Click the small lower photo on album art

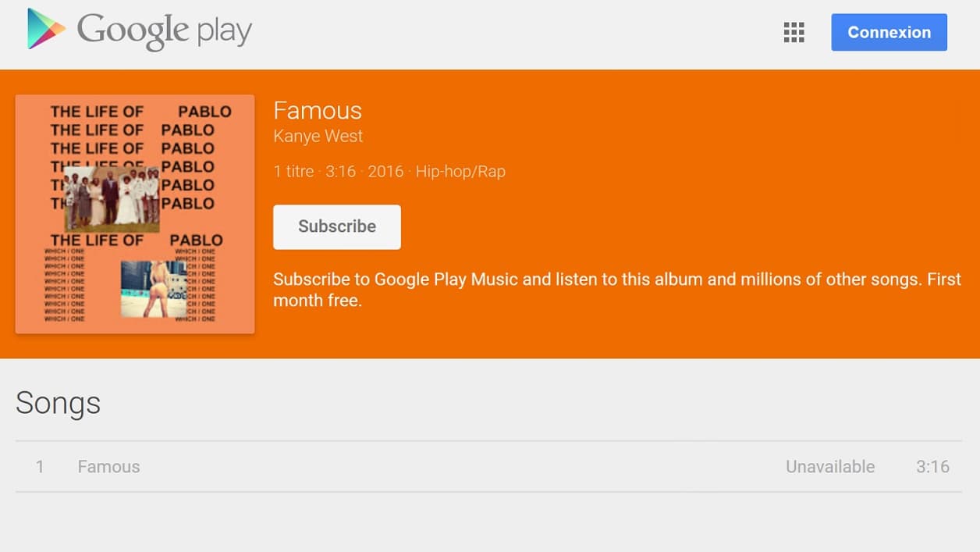click(x=154, y=288)
